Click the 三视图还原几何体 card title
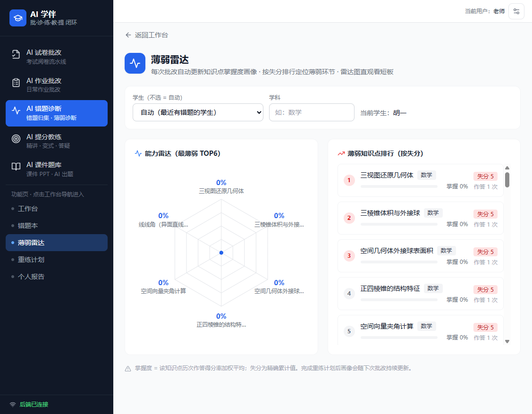 click(387, 175)
